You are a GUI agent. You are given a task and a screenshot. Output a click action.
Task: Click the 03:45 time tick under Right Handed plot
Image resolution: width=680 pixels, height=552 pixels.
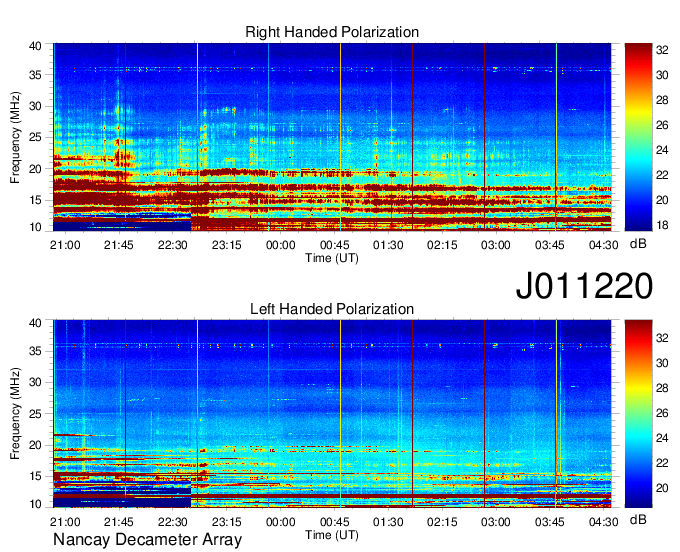(x=549, y=245)
